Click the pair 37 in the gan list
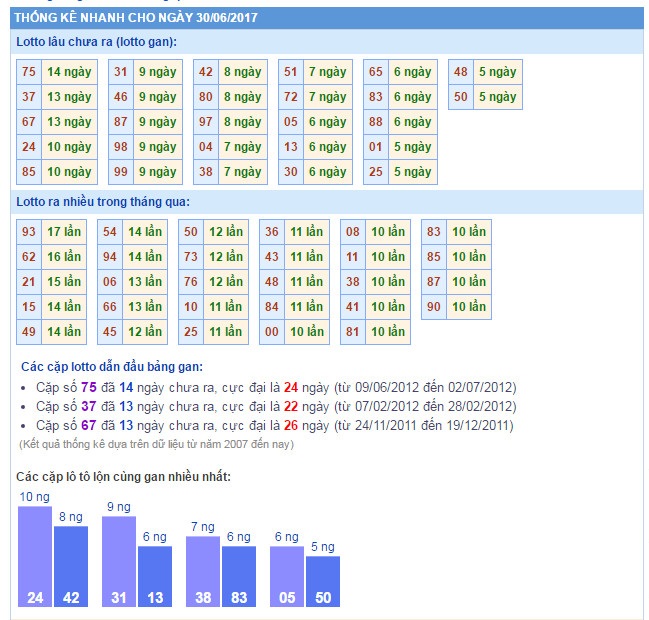 (x=89, y=406)
